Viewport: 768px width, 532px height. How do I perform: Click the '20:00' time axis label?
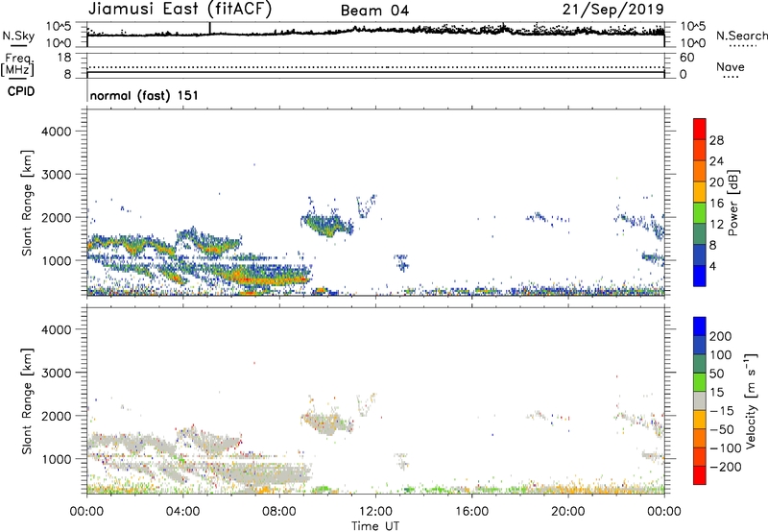[567, 512]
